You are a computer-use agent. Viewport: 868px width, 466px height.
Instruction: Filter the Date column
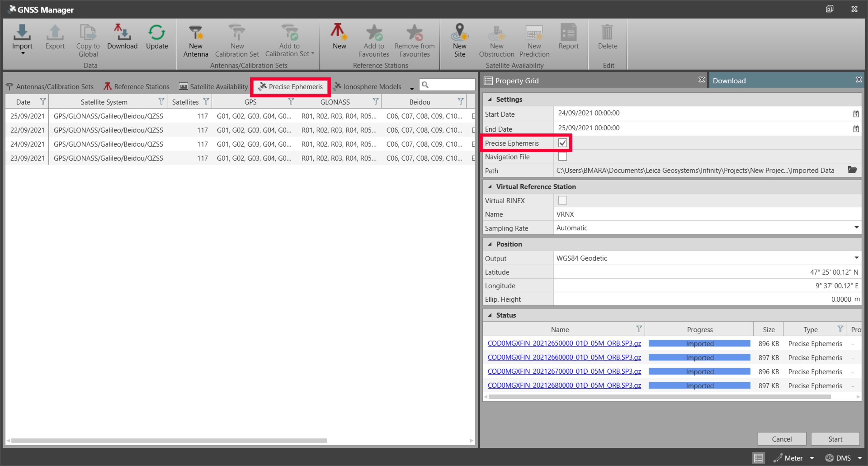(x=43, y=101)
